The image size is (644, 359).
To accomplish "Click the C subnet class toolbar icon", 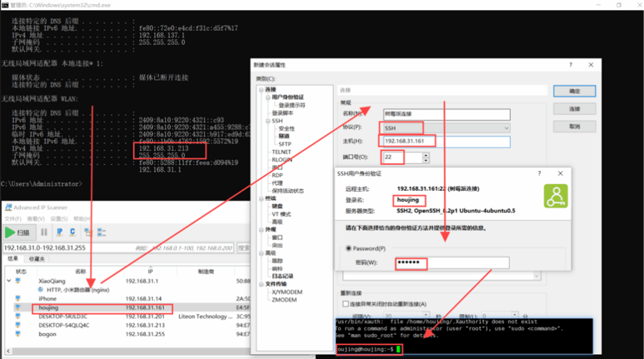I will (72, 232).
